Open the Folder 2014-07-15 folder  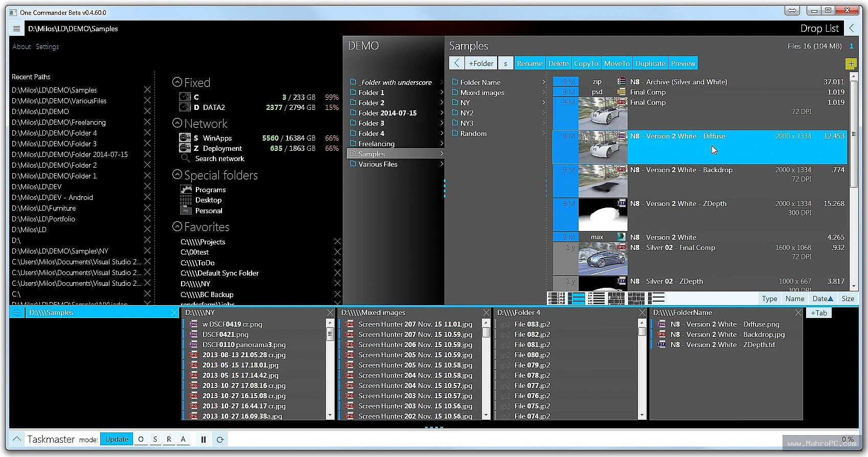click(x=387, y=113)
